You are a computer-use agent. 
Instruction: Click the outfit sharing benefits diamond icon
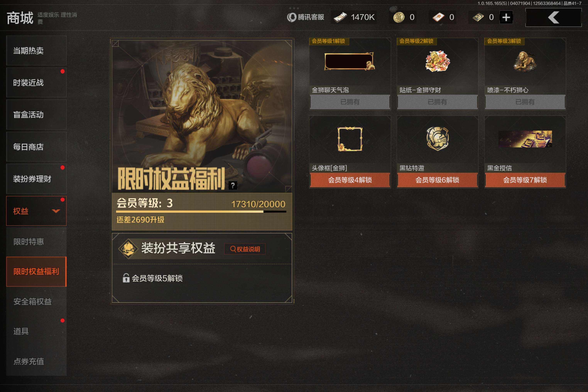click(128, 248)
